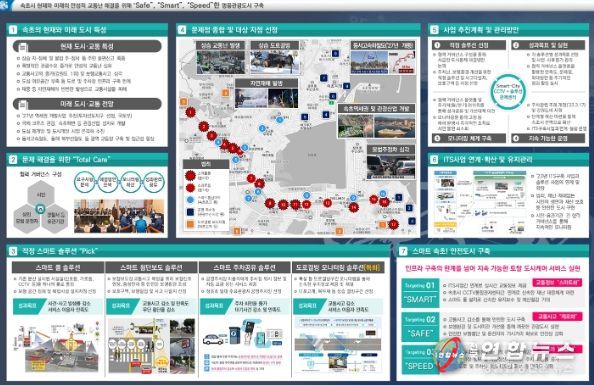Click the 속초역세권 및 관광산업 개발 photo
Image resolution: width=594 pixels, height=385 pixels.
(376, 125)
